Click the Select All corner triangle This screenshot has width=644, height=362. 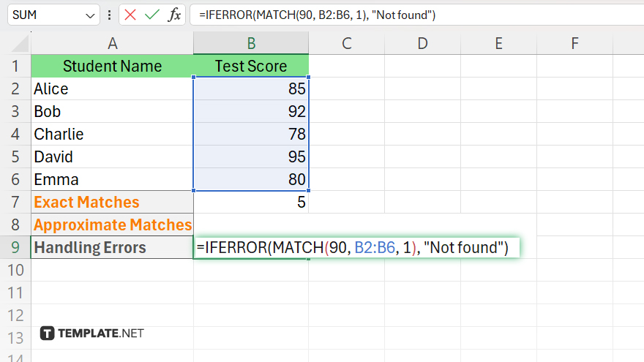click(15, 44)
